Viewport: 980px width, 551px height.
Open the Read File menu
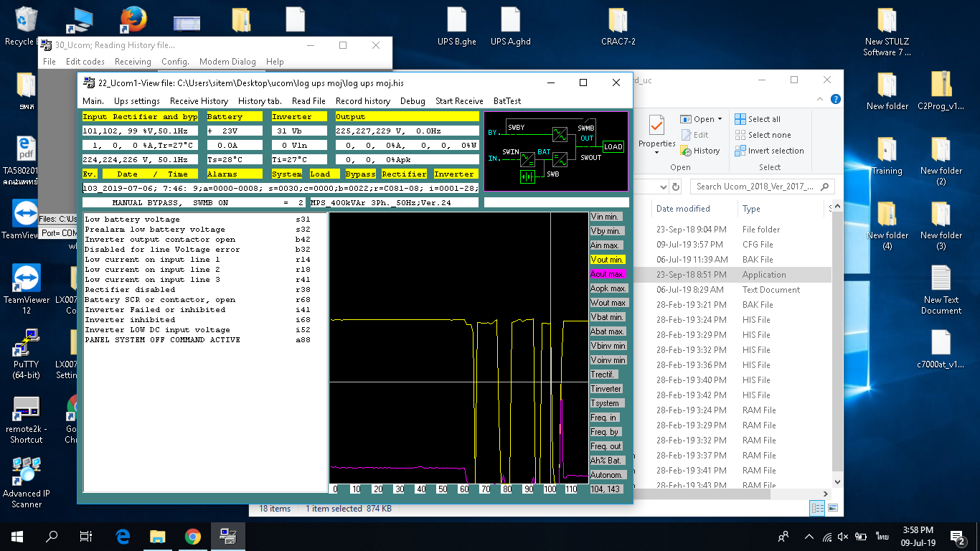[x=308, y=101]
